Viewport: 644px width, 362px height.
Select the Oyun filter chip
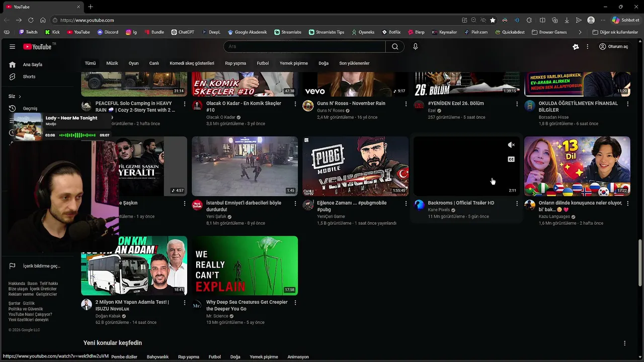coord(133,63)
